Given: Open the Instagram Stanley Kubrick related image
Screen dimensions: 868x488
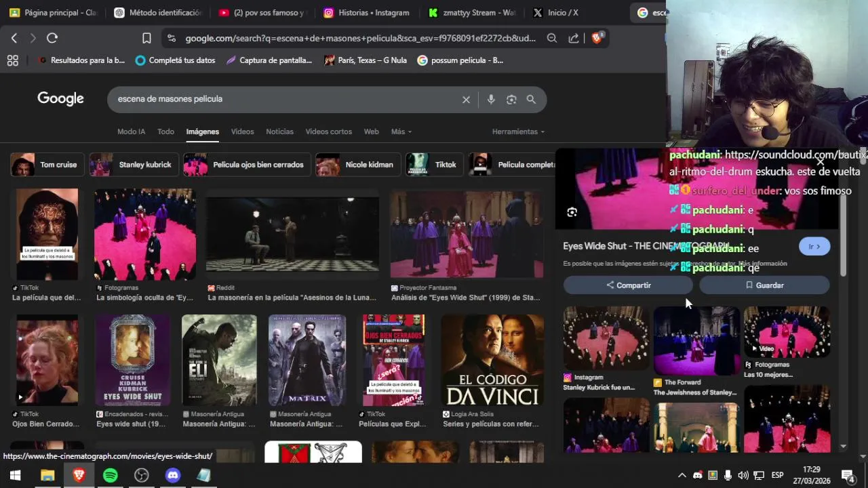Looking at the screenshot, I should [x=606, y=338].
